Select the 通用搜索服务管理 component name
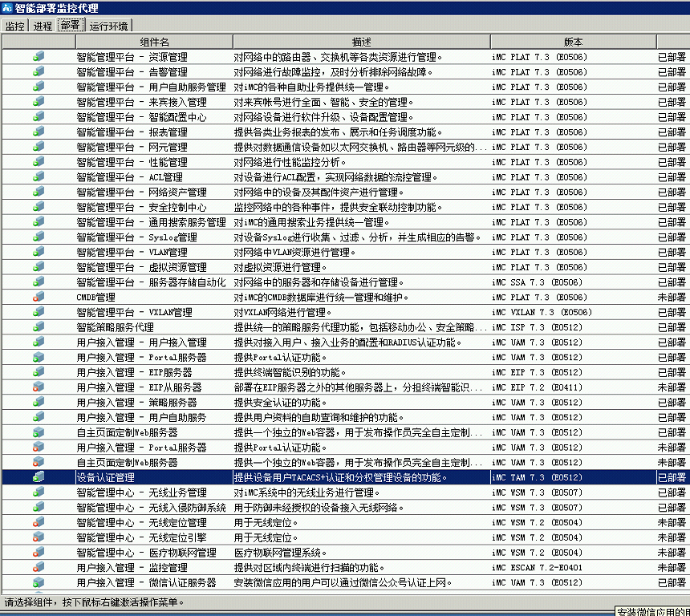 [151, 222]
